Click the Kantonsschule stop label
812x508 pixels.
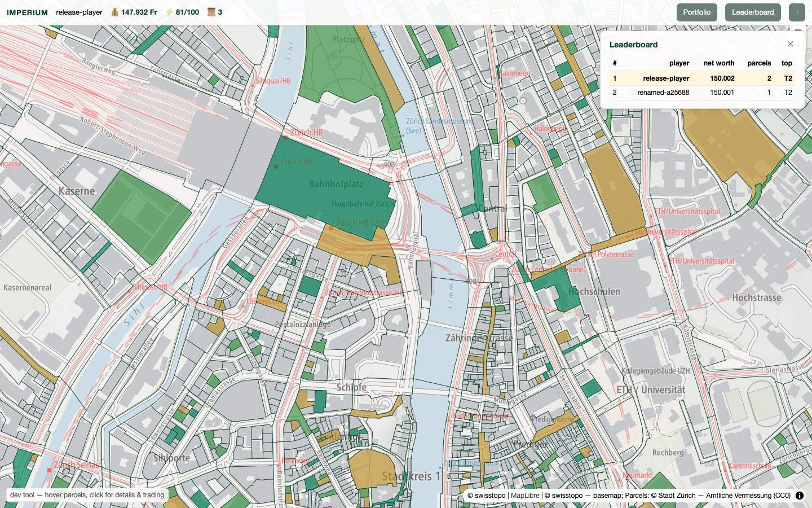(x=749, y=466)
